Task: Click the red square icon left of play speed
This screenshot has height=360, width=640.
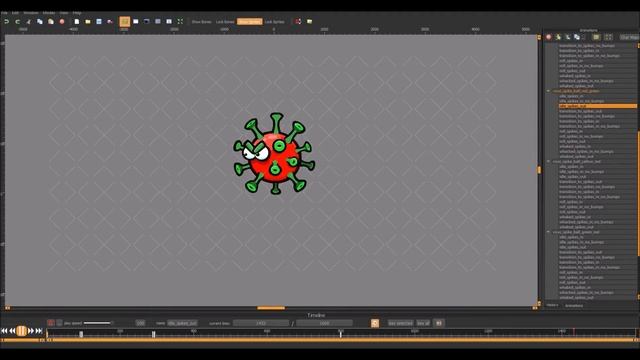Action: (x=51, y=323)
